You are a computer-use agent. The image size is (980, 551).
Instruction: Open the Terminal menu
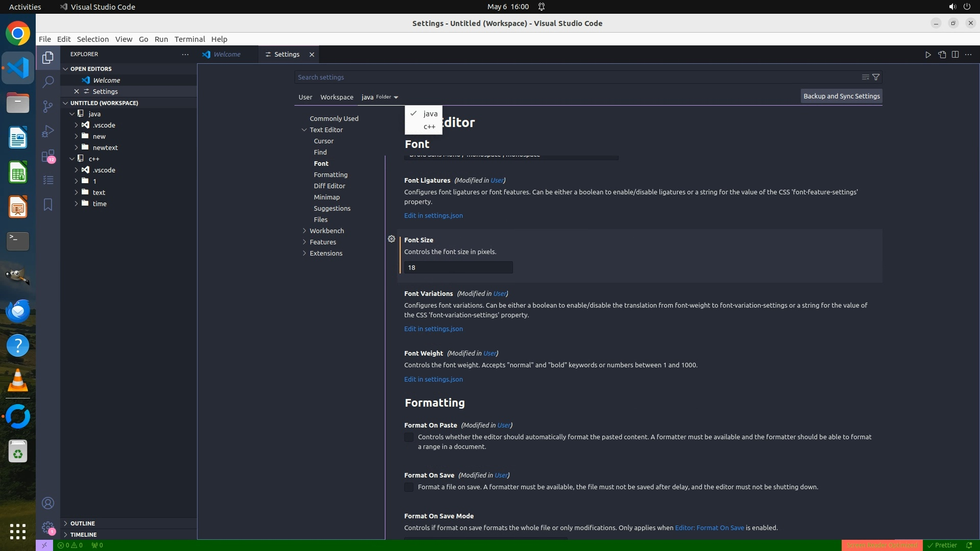tap(189, 39)
